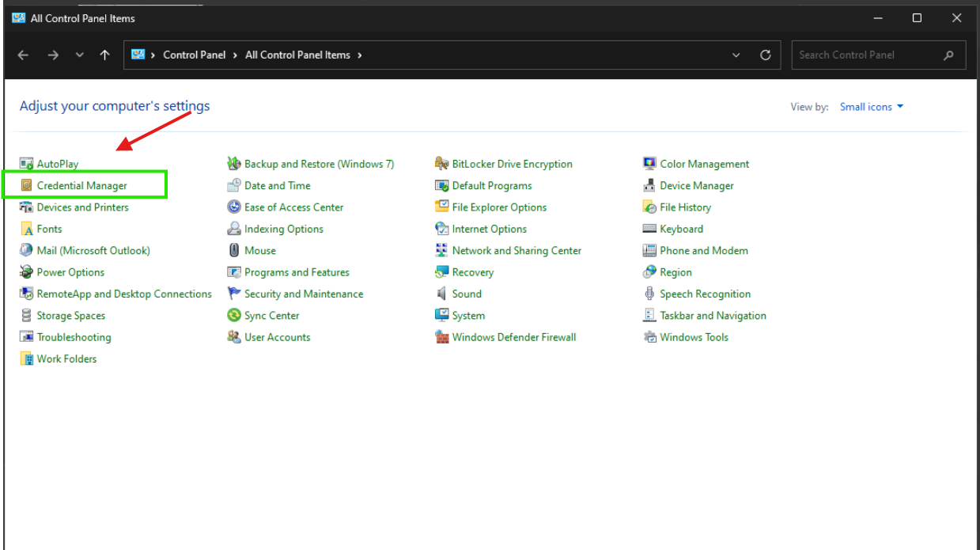Open the System link
The height and width of the screenshot is (550, 980).
pos(468,316)
